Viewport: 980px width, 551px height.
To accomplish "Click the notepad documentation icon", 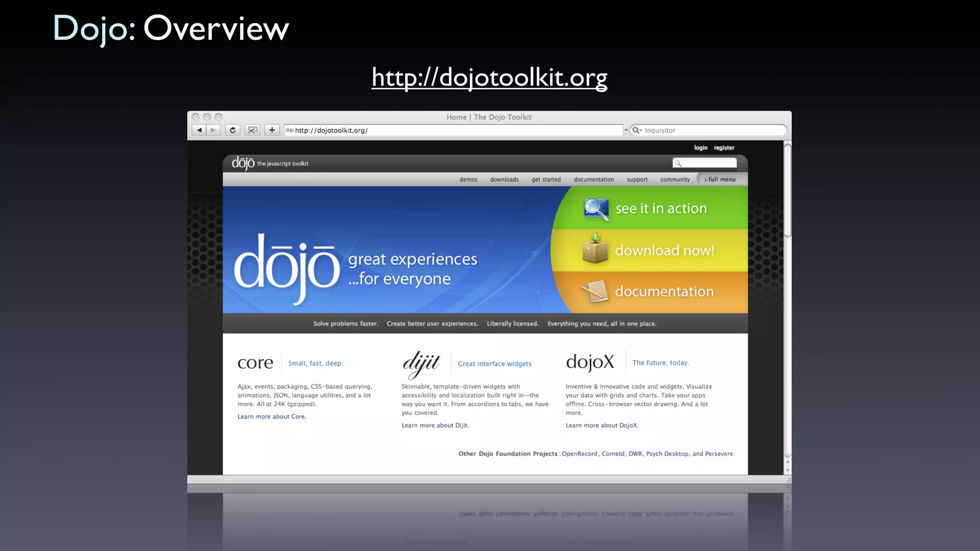I will pos(594,291).
